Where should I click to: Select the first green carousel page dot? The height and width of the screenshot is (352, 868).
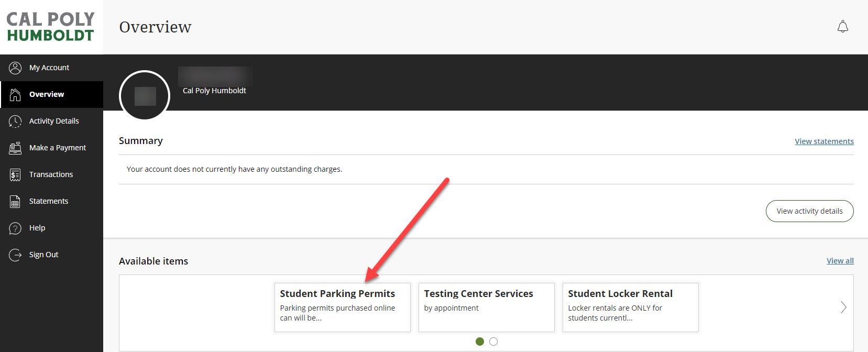[x=479, y=342]
